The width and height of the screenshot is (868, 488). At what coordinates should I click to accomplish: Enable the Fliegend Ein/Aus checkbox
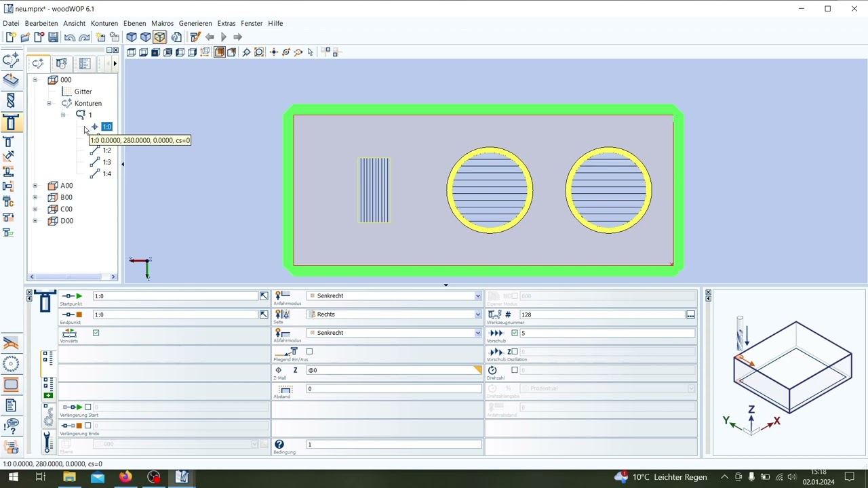pyautogui.click(x=309, y=351)
